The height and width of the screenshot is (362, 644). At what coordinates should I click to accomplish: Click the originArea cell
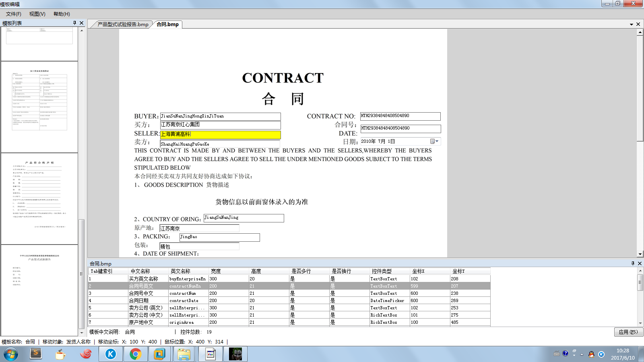click(188, 322)
